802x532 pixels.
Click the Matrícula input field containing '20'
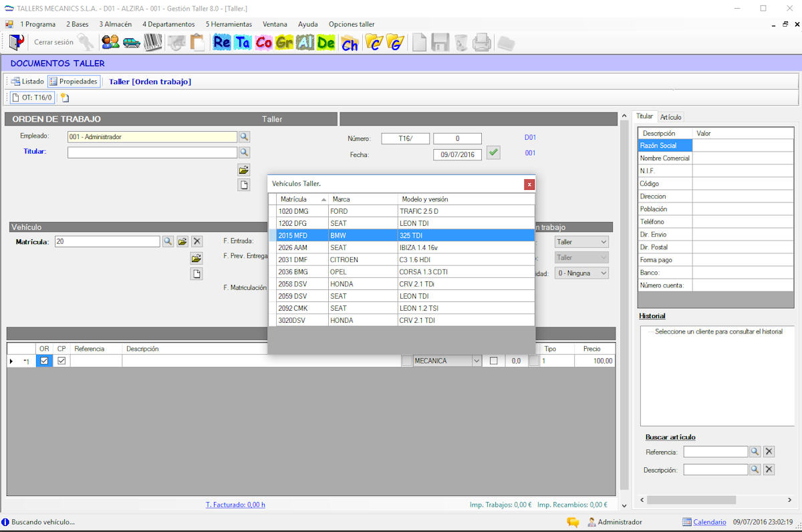pyautogui.click(x=107, y=241)
